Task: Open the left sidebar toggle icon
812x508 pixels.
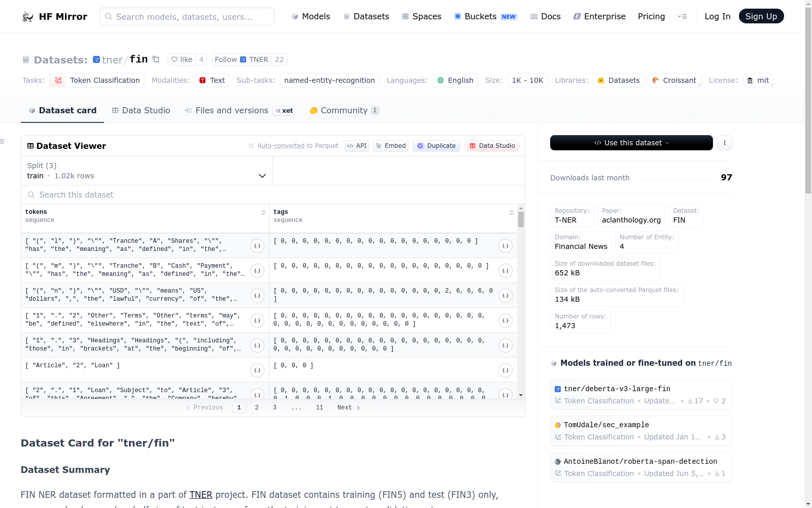Action: pos(3,141)
